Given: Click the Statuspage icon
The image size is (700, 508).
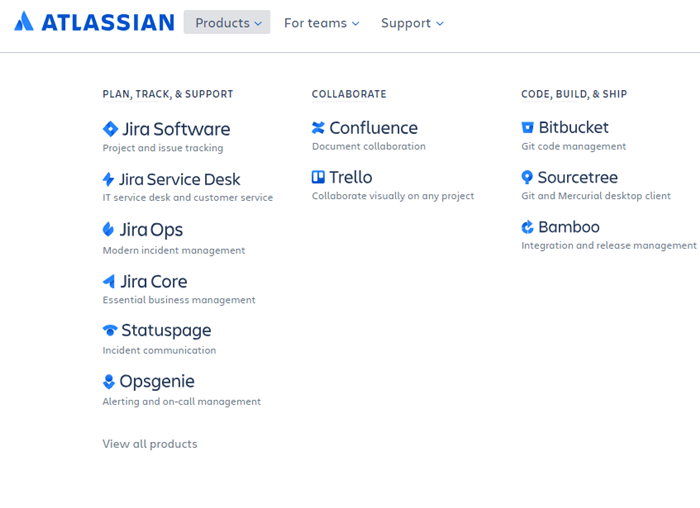Looking at the screenshot, I should [x=110, y=331].
